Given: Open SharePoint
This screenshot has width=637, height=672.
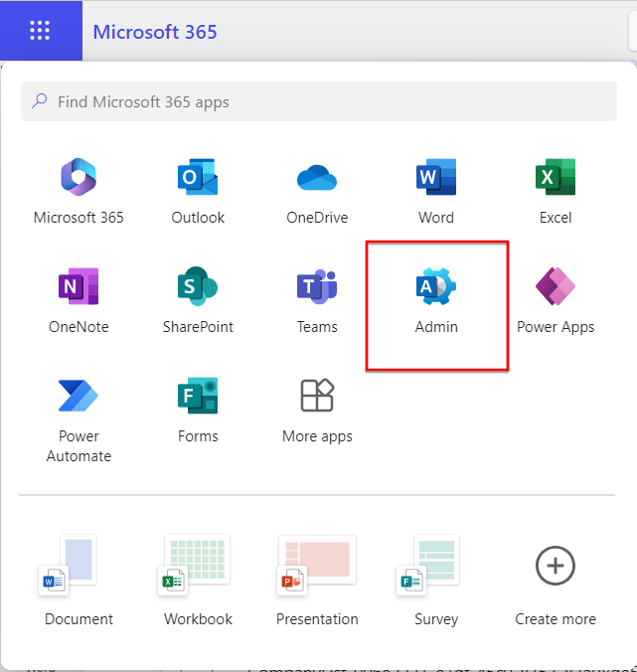Looking at the screenshot, I should click(x=198, y=301).
